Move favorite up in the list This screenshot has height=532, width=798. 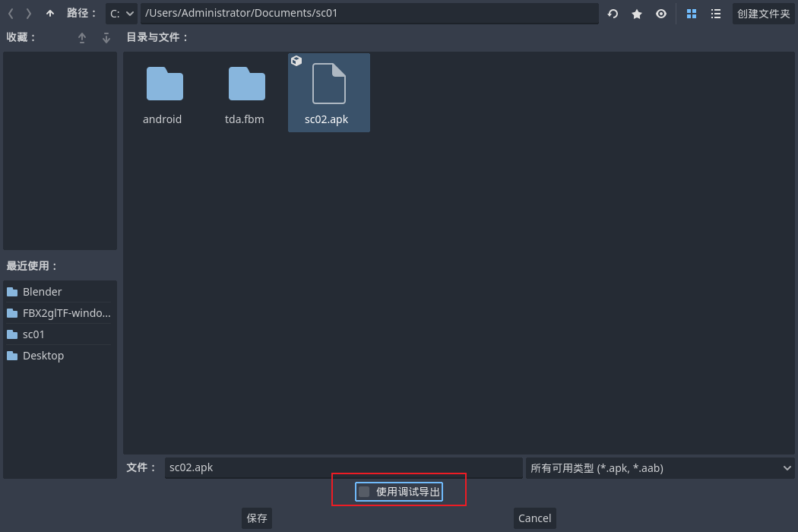[x=82, y=38]
